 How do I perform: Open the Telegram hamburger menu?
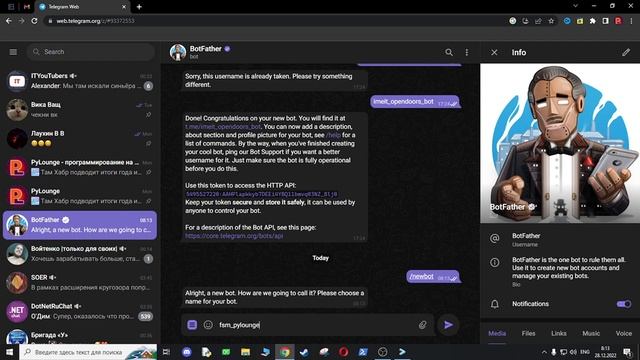coord(13,52)
